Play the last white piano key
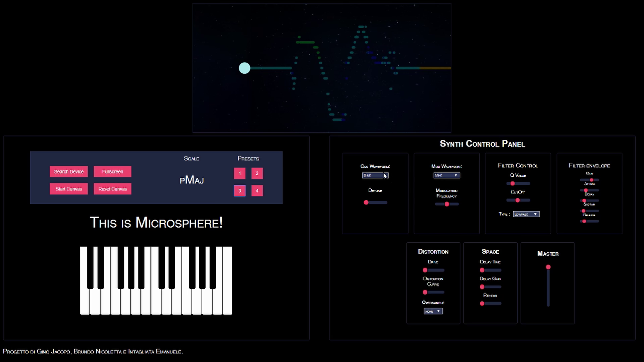Screen dimensions: 644x362 [x=227, y=281]
